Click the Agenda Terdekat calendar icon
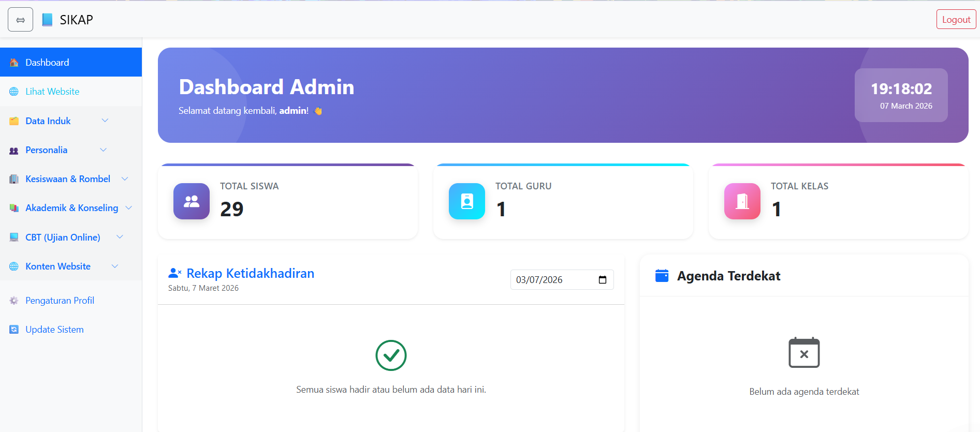This screenshot has height=432, width=980. (x=662, y=275)
